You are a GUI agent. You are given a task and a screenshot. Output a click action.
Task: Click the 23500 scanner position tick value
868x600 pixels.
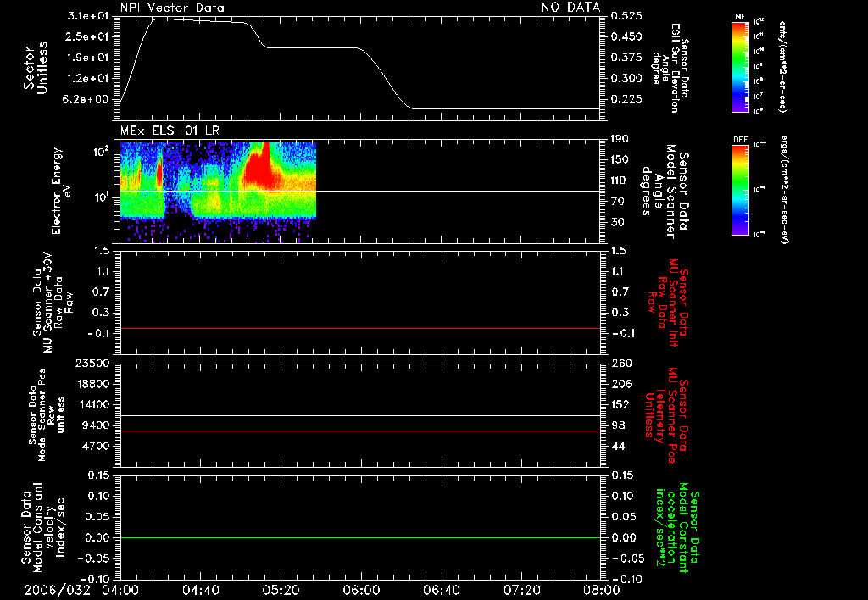92,363
